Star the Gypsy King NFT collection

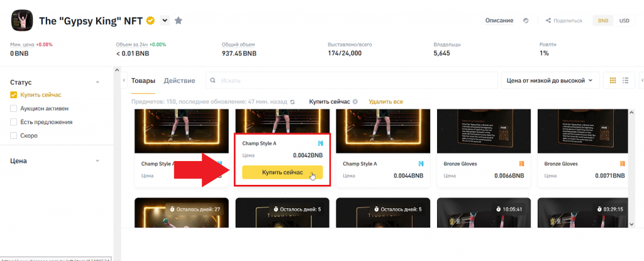[x=178, y=20]
